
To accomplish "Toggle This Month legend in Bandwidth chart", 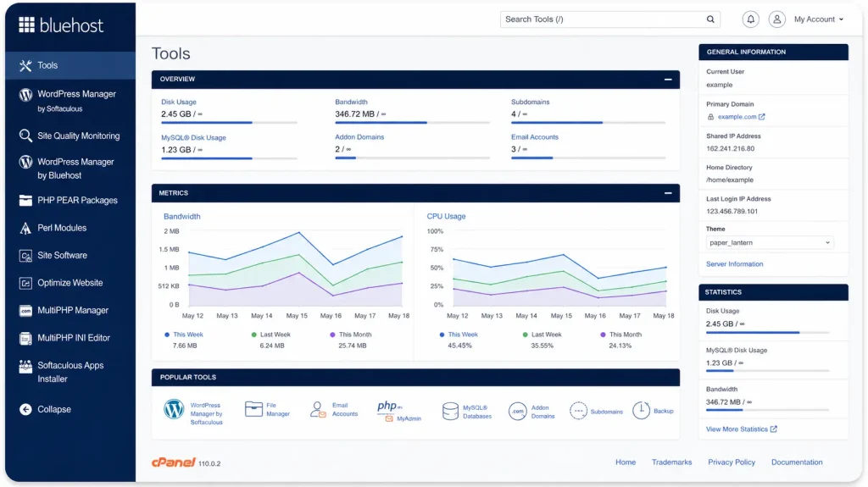I will (351, 335).
